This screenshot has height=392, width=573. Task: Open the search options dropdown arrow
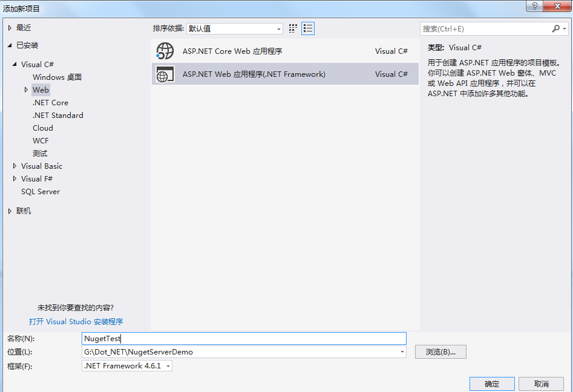pos(565,28)
